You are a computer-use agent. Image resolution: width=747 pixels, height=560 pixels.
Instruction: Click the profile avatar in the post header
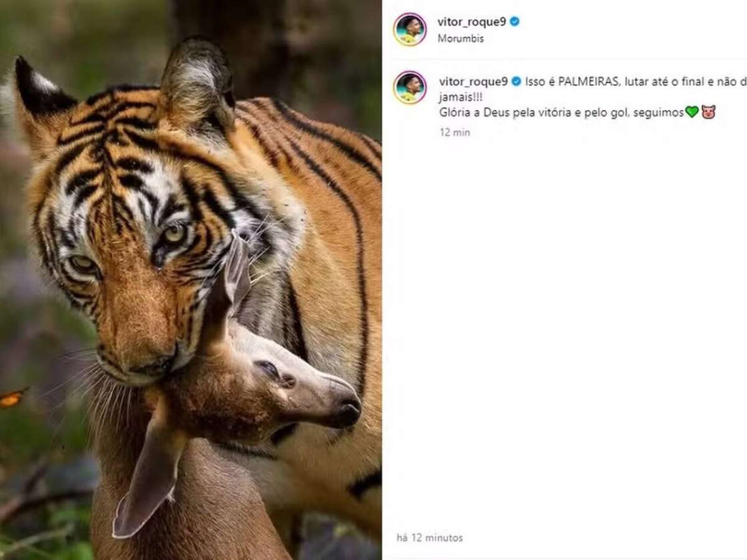click(410, 29)
